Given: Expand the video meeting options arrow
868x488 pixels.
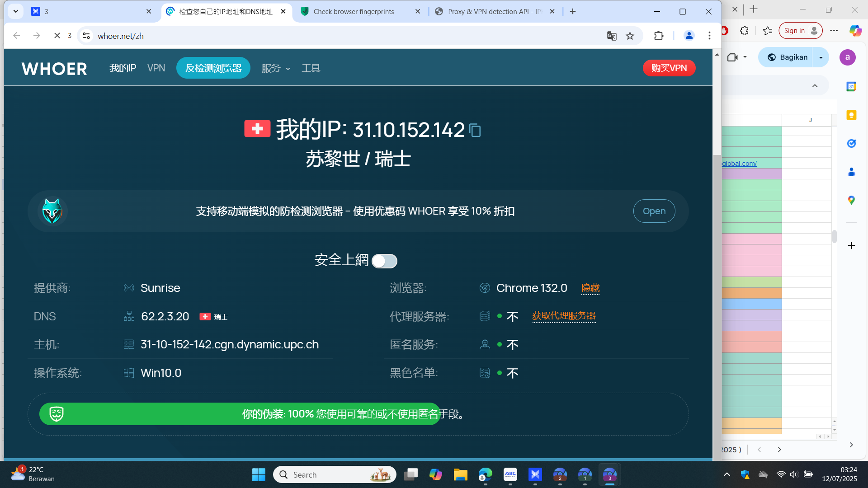Looking at the screenshot, I should 745,57.
